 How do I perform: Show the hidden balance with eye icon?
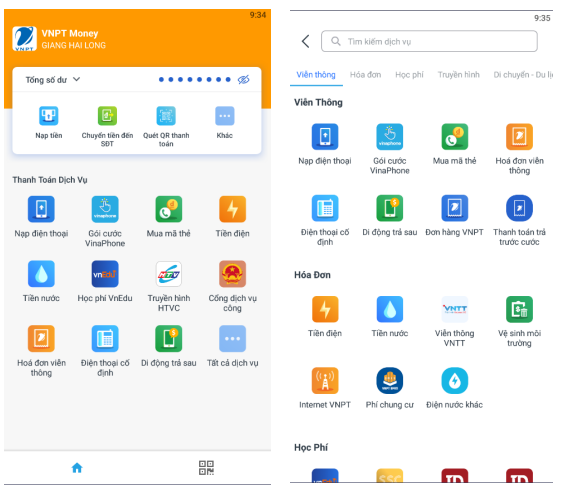(x=243, y=79)
